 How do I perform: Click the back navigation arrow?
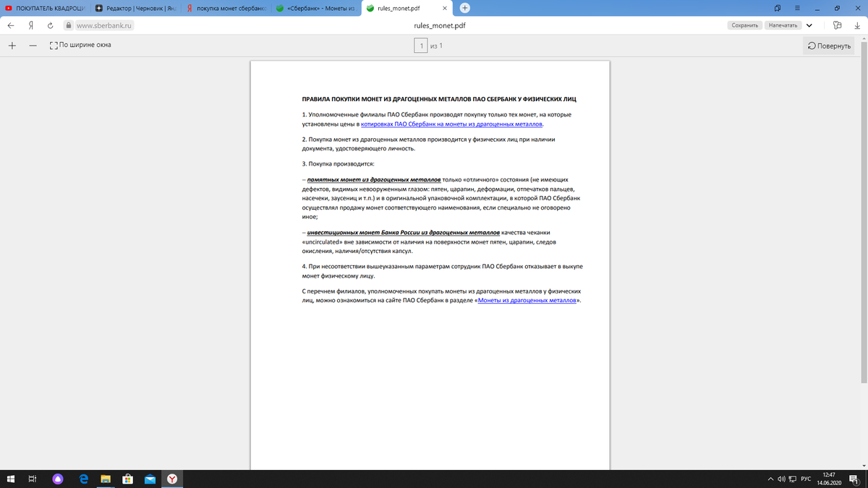click(x=10, y=24)
